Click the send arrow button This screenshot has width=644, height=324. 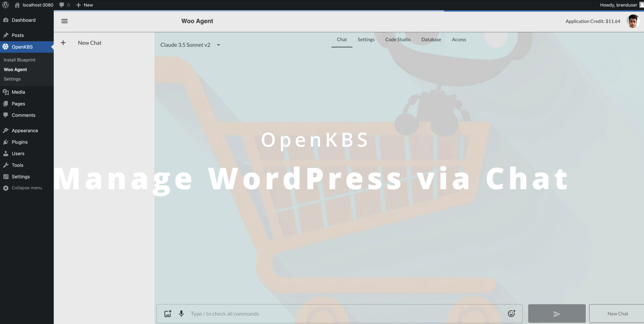point(557,313)
